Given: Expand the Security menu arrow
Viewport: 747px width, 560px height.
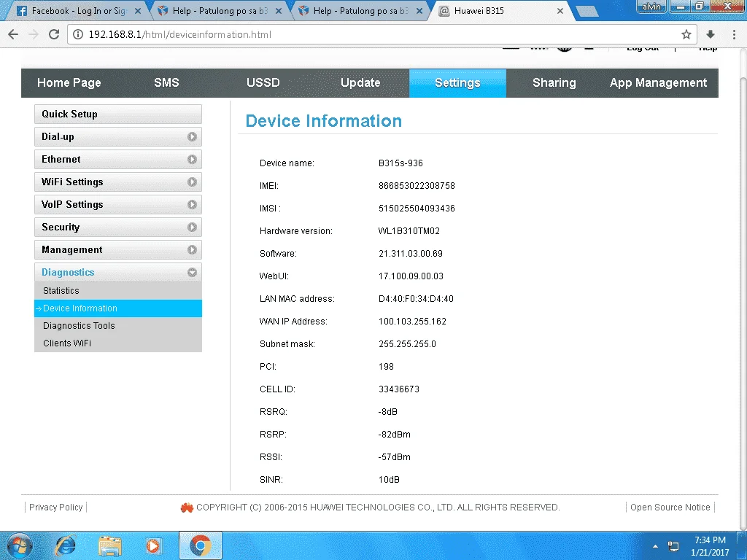Looking at the screenshot, I should click(192, 227).
